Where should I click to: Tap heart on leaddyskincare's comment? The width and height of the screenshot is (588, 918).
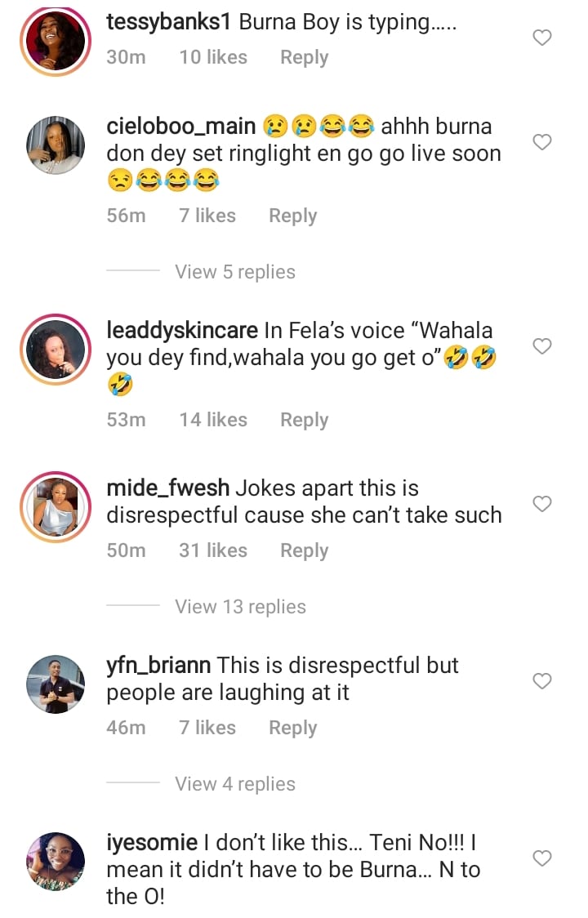click(x=542, y=346)
